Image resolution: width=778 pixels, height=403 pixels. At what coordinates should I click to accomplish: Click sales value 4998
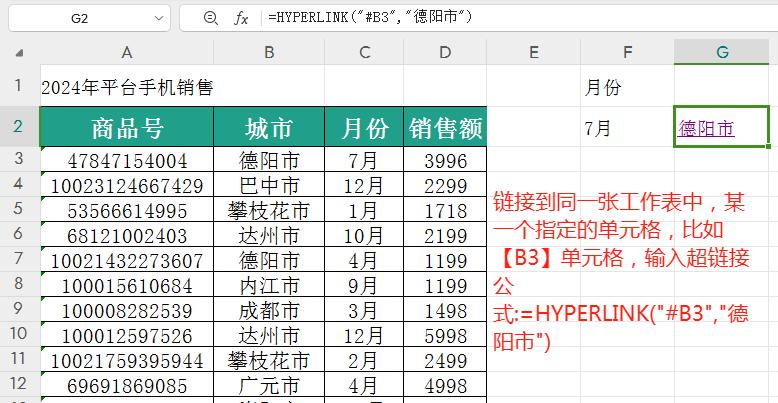pos(445,386)
